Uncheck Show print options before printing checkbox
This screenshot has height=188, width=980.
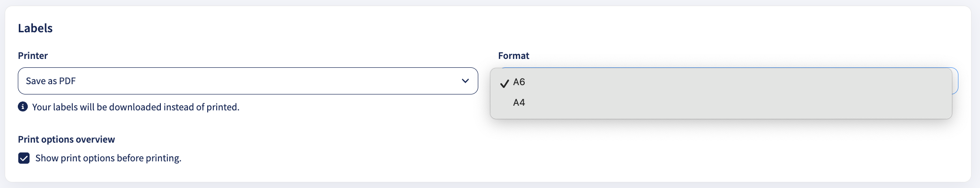[24, 158]
